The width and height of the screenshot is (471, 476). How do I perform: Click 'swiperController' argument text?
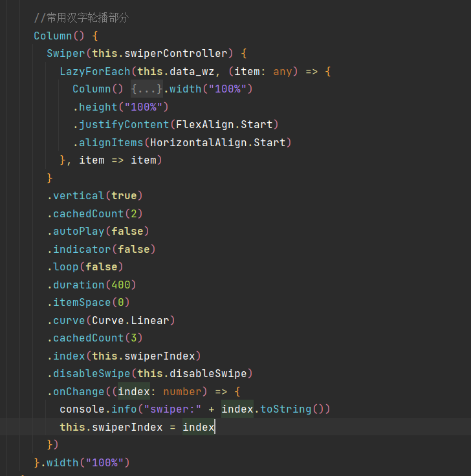click(176, 54)
